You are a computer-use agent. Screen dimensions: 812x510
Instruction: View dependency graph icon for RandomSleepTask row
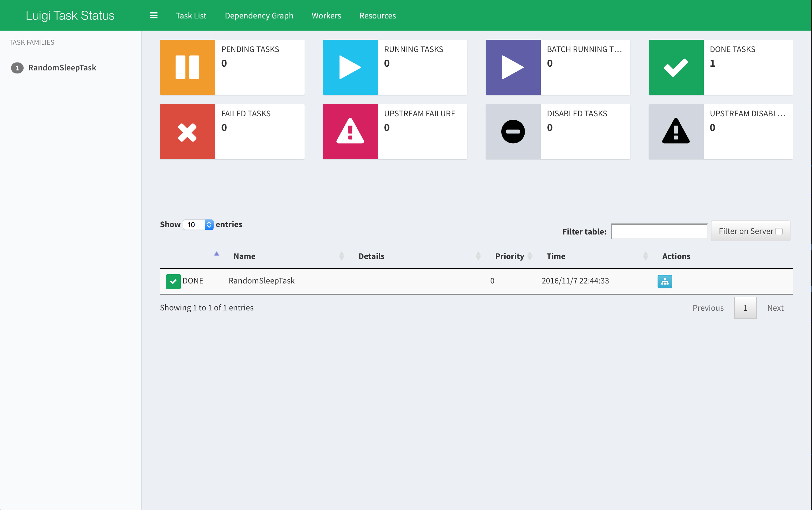pyautogui.click(x=665, y=282)
